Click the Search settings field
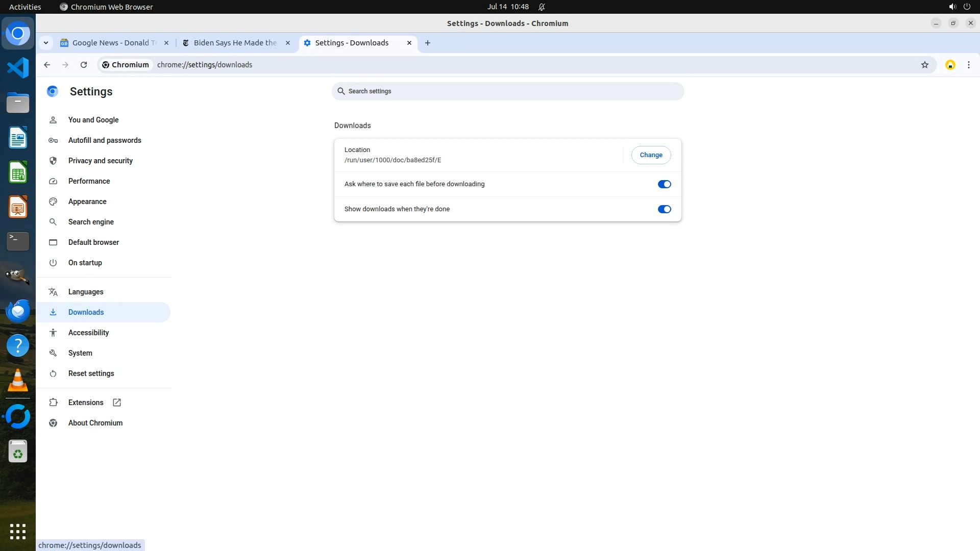The image size is (980, 551). click(507, 91)
